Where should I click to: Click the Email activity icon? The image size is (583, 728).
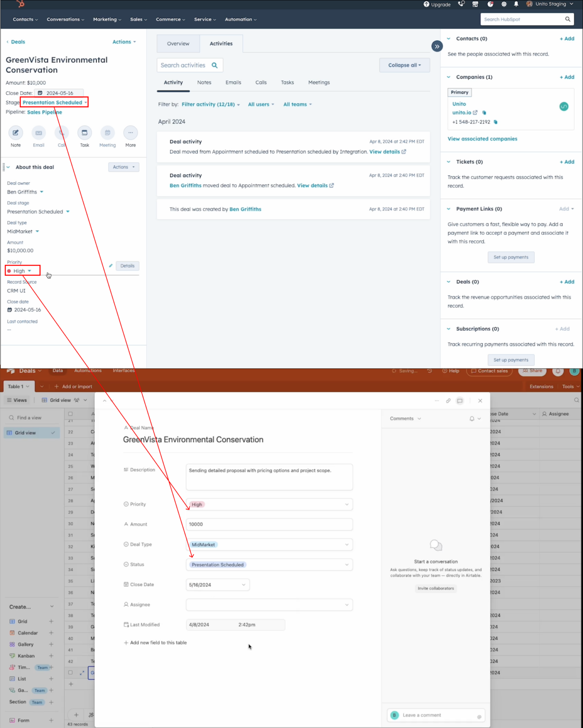click(38, 133)
